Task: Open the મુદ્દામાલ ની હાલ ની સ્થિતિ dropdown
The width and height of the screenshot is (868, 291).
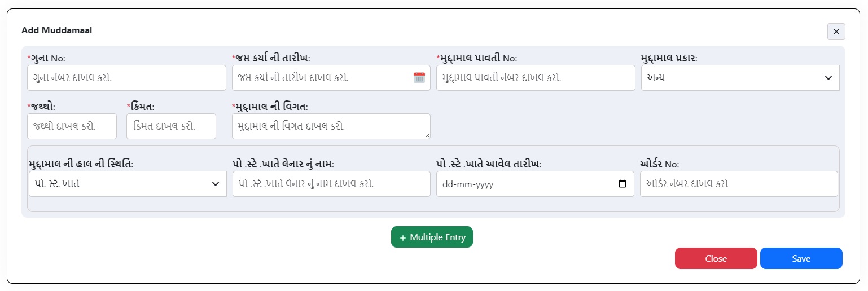Action: (x=127, y=184)
